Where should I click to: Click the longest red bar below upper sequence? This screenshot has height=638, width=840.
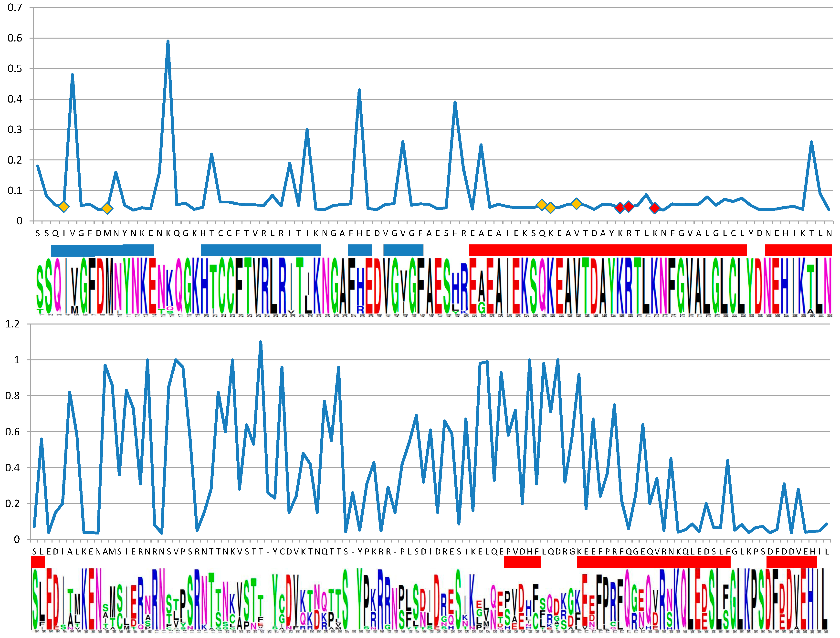point(608,250)
